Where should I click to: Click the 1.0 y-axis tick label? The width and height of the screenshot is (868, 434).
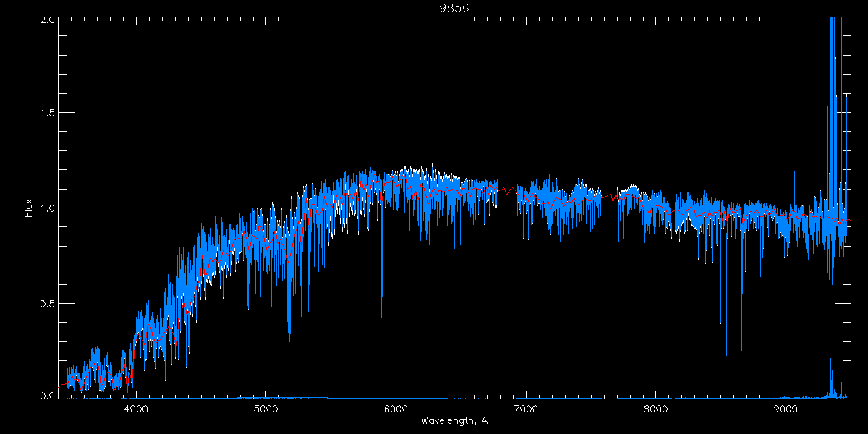pyautogui.click(x=45, y=208)
